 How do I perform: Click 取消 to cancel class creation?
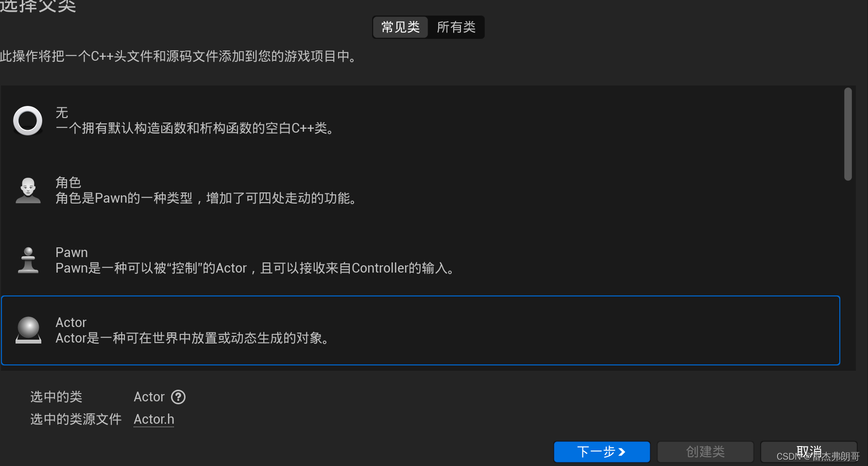[809, 450]
